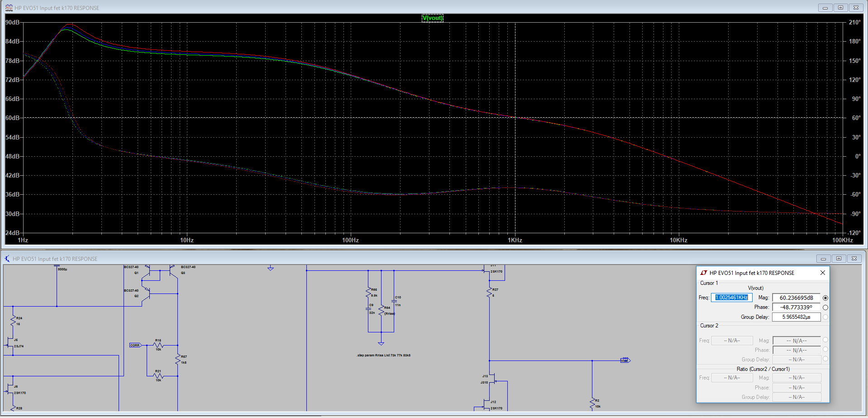Viewport: 868px width, 418px height.
Task: Click the 24dB label on the magnitude axis
Action: (x=13, y=233)
